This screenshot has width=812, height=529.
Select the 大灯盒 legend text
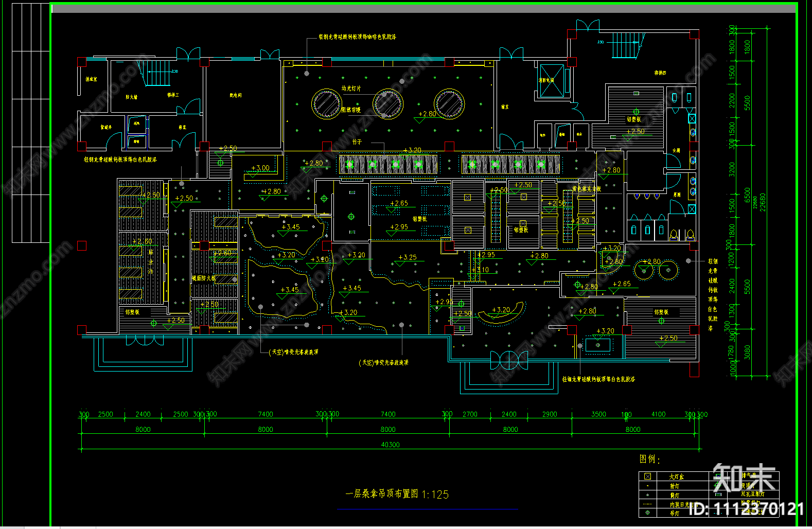click(677, 477)
